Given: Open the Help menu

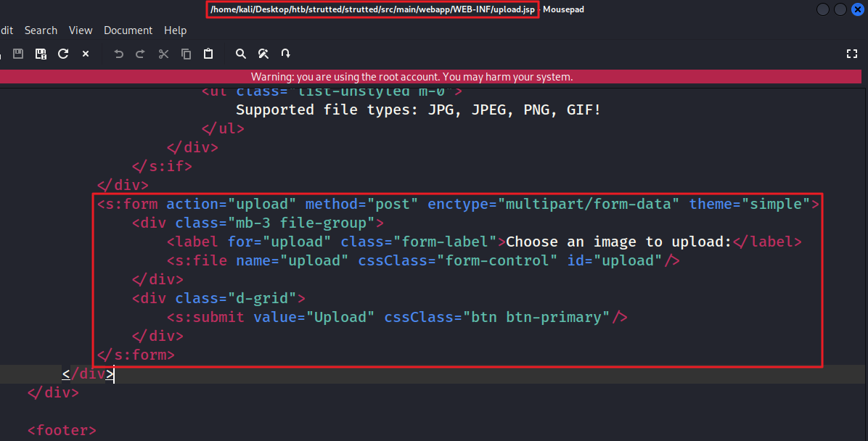Looking at the screenshot, I should [175, 30].
